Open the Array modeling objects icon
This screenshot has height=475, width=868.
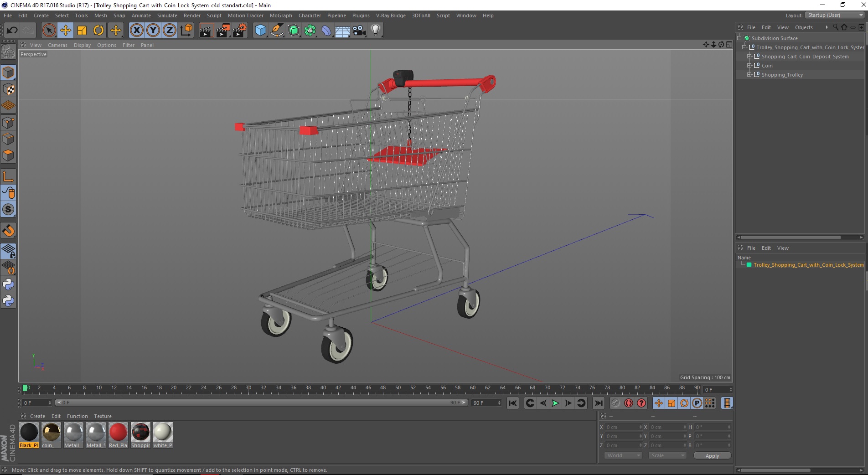point(310,31)
